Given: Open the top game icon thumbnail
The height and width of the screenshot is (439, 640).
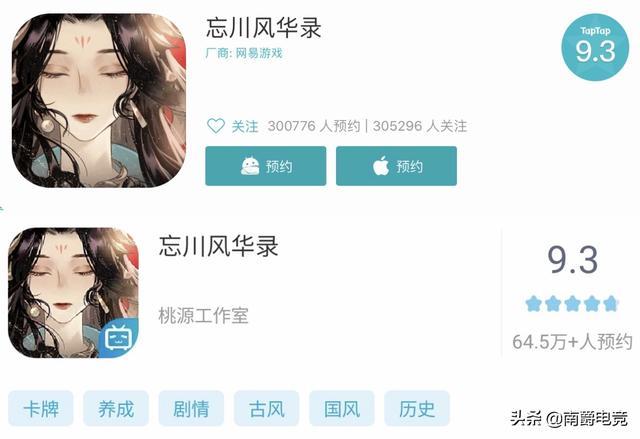Looking at the screenshot, I should click(x=99, y=100).
